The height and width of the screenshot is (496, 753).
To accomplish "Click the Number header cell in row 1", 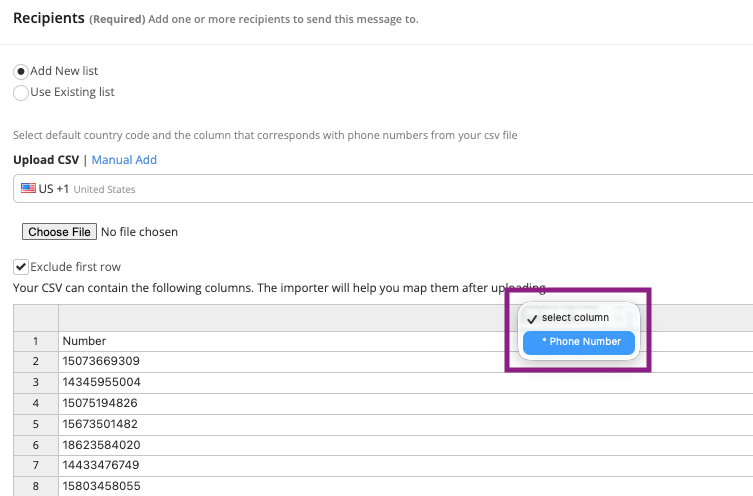I will coord(84,341).
